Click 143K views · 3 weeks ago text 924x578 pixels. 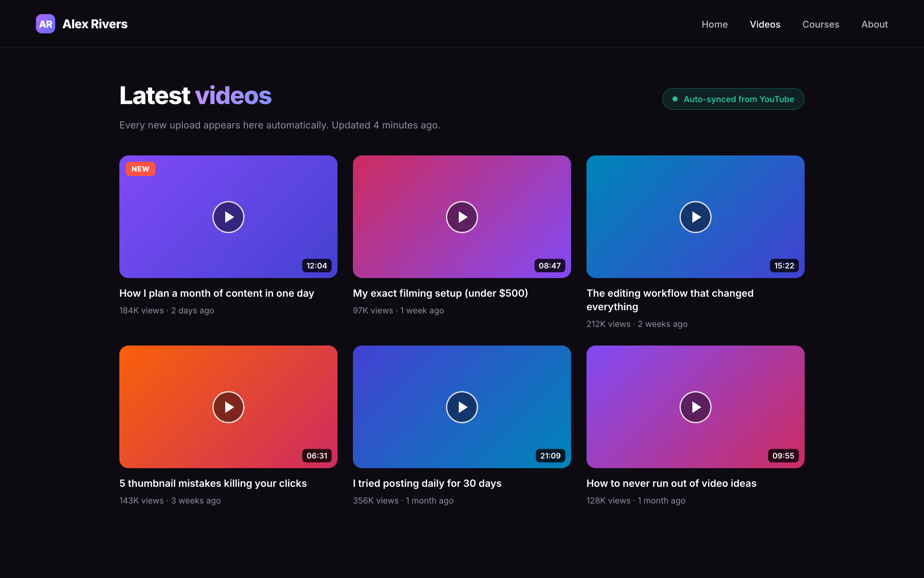[x=170, y=501]
